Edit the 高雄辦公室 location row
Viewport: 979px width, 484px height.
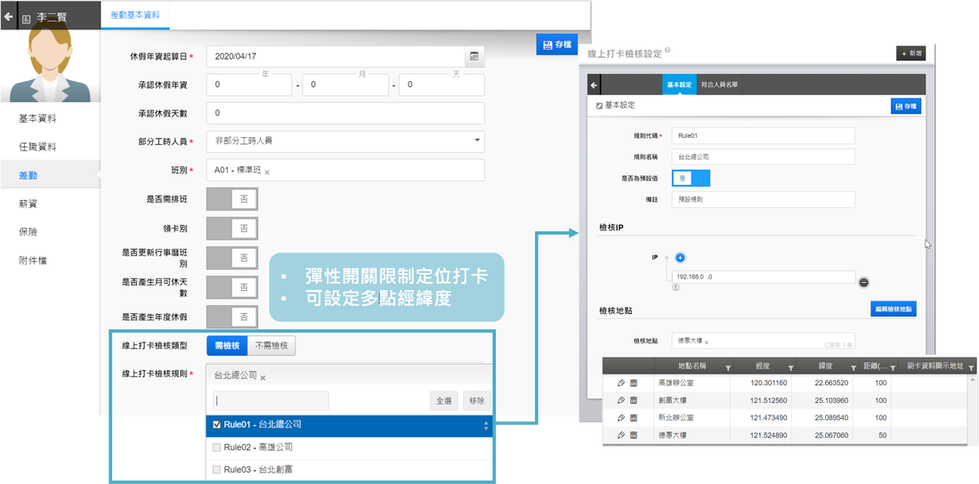click(621, 382)
